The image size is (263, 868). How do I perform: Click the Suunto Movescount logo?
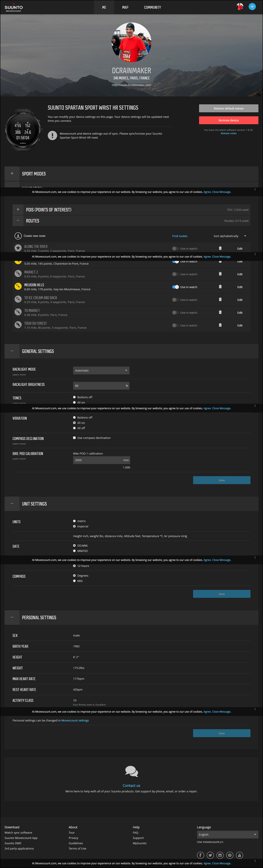13,7
